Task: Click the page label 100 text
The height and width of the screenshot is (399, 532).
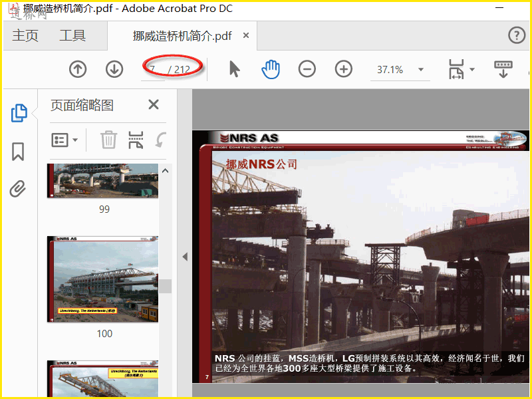Action: (x=104, y=334)
